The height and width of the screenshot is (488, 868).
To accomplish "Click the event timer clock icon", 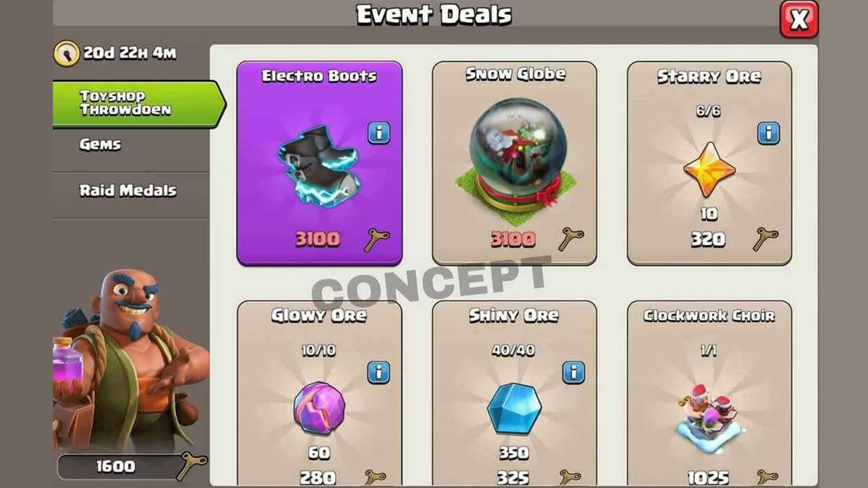I will point(67,54).
